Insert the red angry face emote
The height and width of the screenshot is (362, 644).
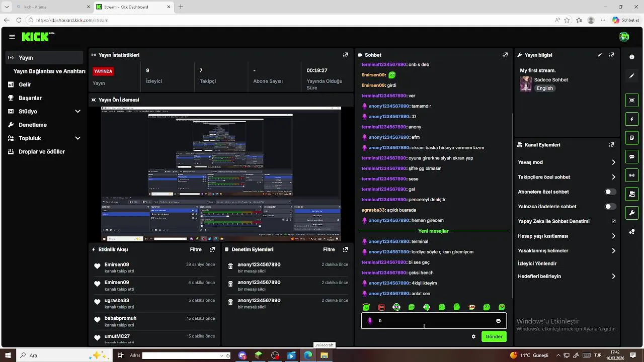coord(381,307)
